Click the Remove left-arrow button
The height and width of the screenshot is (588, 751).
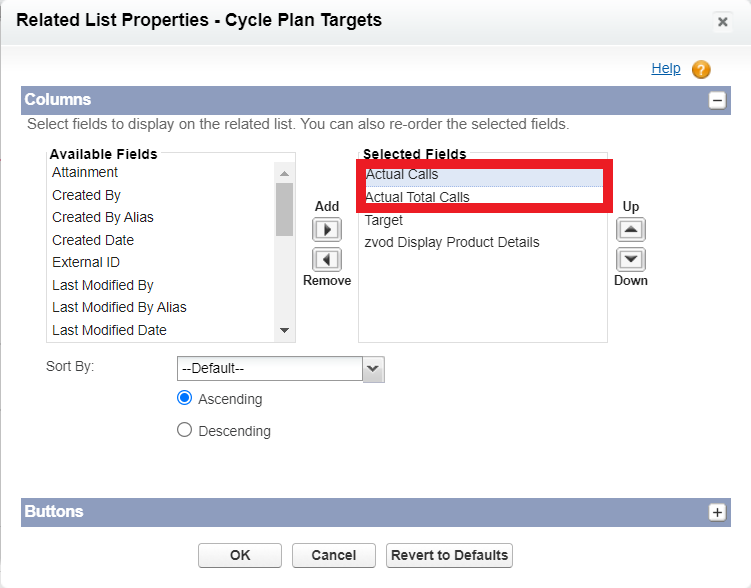tap(327, 260)
